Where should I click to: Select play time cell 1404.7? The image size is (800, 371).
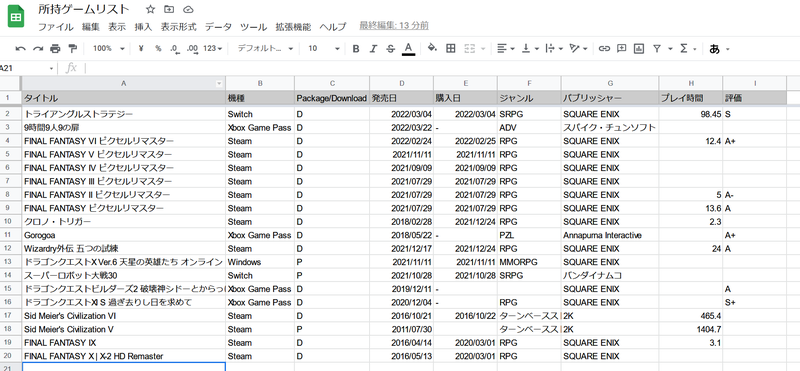[691, 329]
